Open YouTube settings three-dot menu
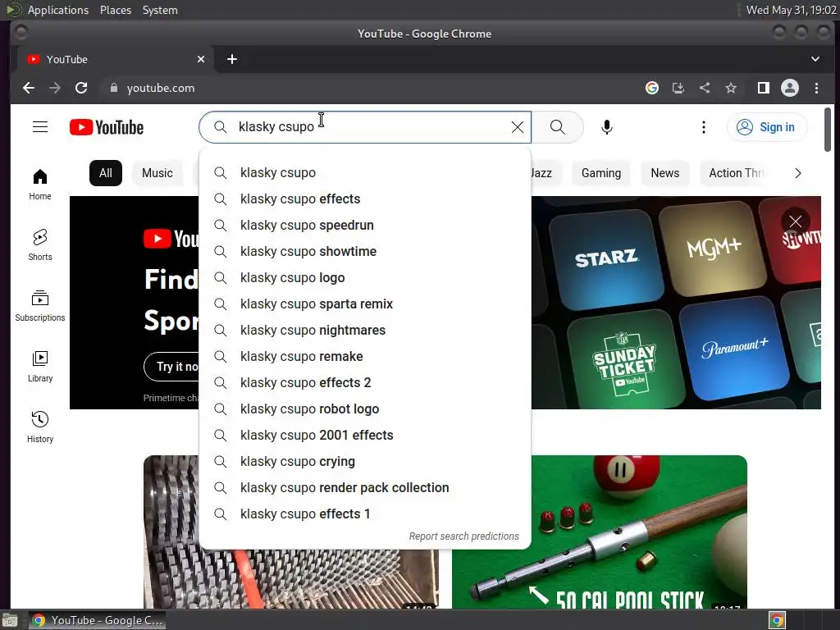This screenshot has height=630, width=840. pyautogui.click(x=704, y=127)
